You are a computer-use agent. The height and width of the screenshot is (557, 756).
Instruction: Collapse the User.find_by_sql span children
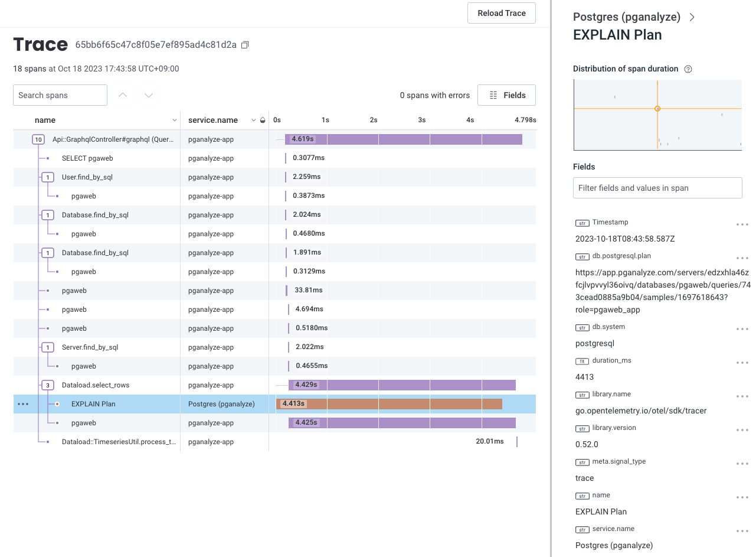[48, 177]
